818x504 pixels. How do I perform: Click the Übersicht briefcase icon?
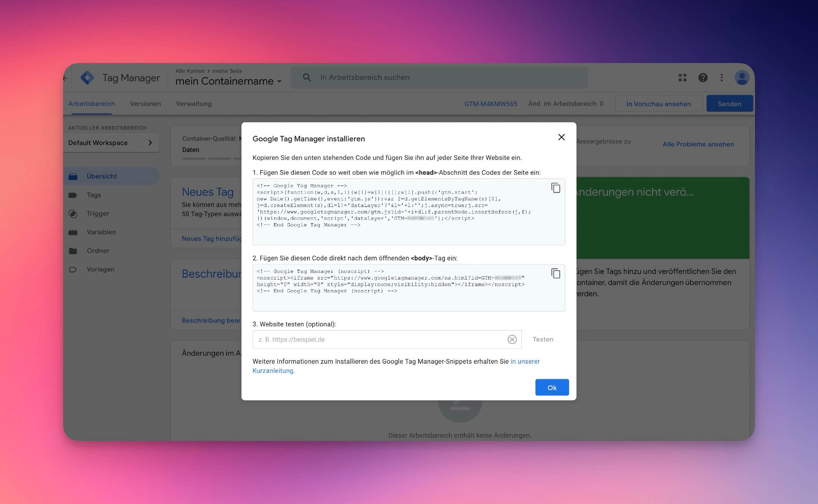(73, 177)
